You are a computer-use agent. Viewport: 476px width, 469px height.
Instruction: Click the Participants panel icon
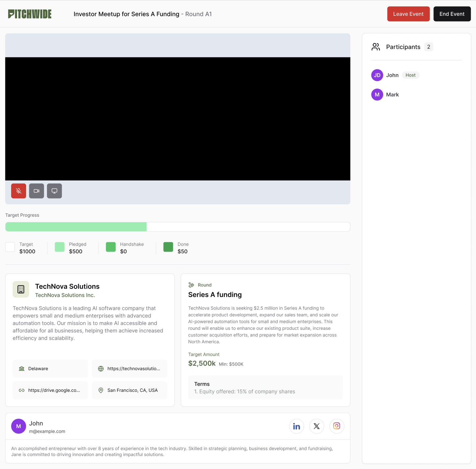point(375,47)
